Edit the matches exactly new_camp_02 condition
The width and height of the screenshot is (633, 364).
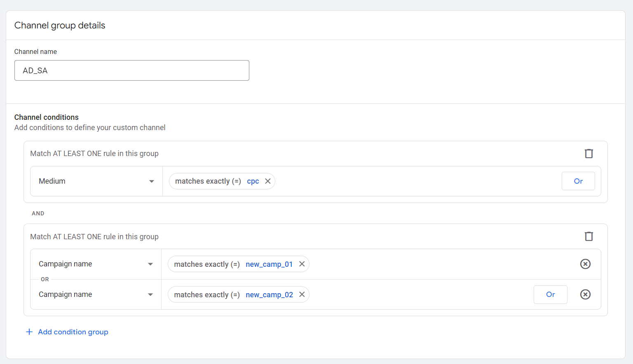(x=207, y=294)
